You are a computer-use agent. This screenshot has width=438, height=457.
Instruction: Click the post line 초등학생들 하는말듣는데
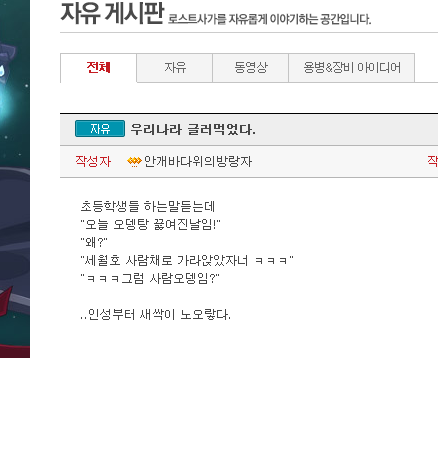pos(148,207)
